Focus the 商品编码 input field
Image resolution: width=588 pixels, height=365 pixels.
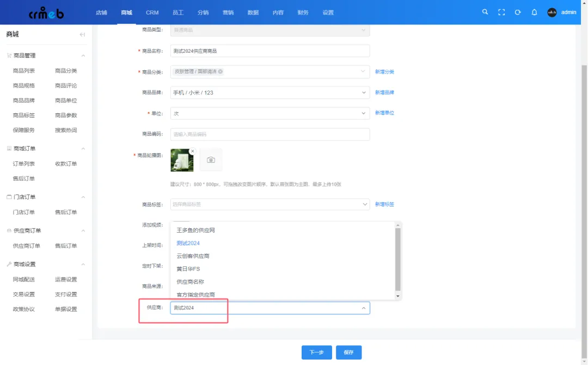coord(270,135)
